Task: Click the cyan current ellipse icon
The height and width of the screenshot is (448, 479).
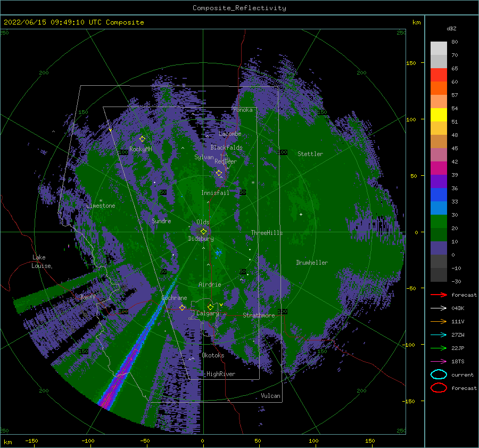Action: (x=439, y=374)
